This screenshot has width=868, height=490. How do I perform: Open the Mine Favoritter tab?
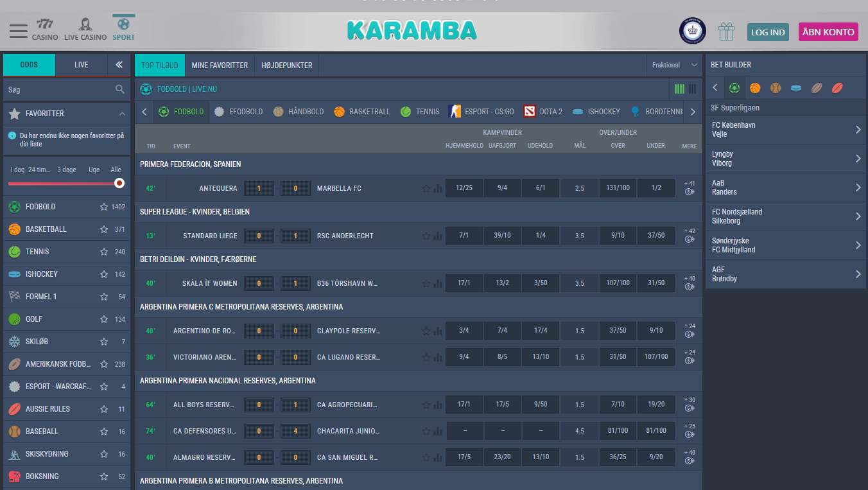click(220, 65)
